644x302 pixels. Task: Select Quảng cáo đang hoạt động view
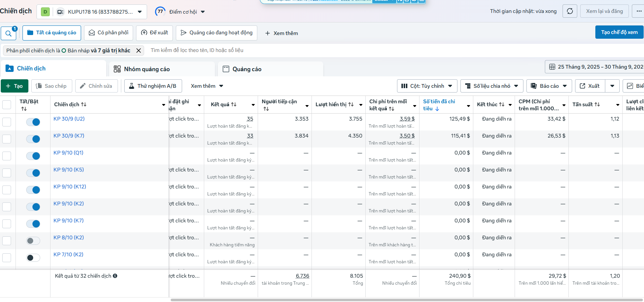(216, 33)
